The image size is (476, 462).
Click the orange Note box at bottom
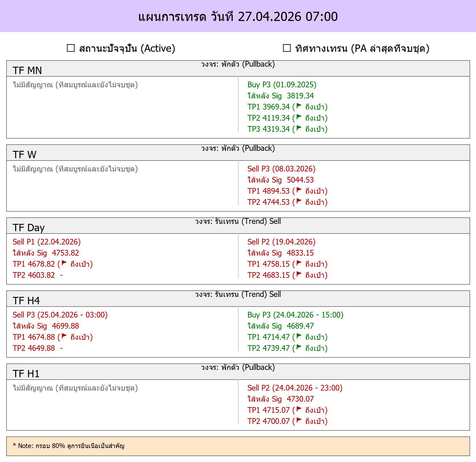(238, 446)
